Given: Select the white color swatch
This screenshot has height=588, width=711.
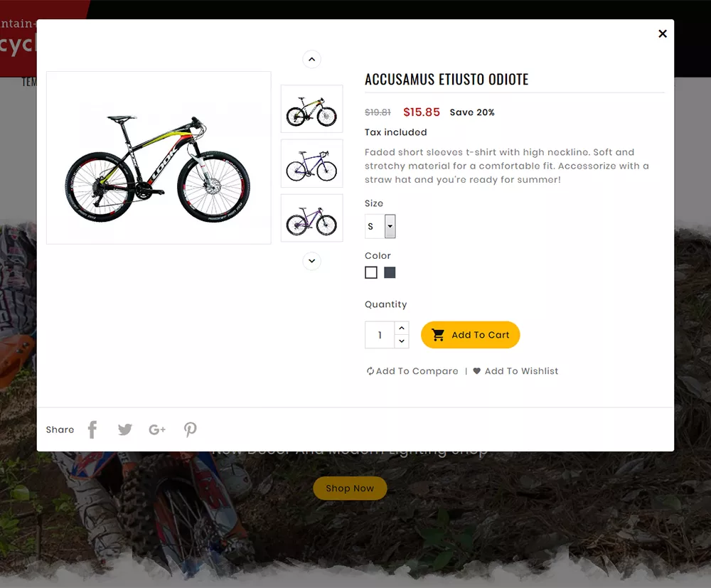Looking at the screenshot, I should tap(370, 272).
